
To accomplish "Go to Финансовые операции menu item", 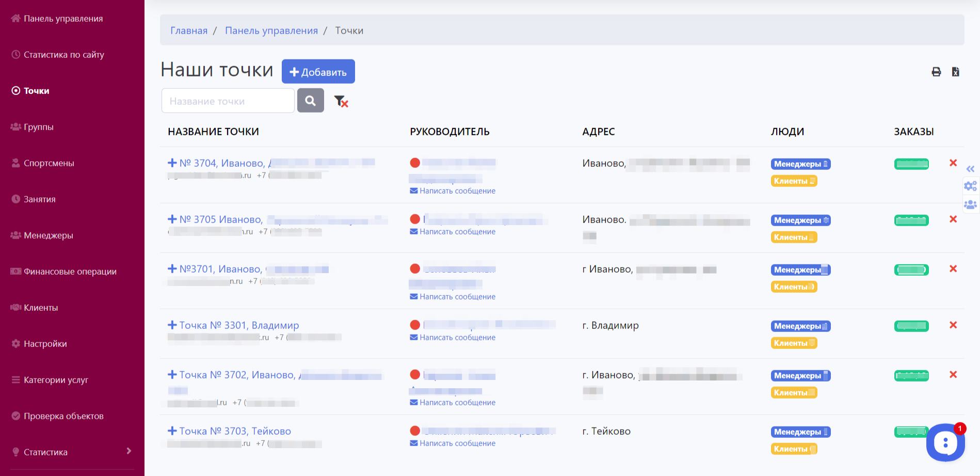I will [70, 272].
